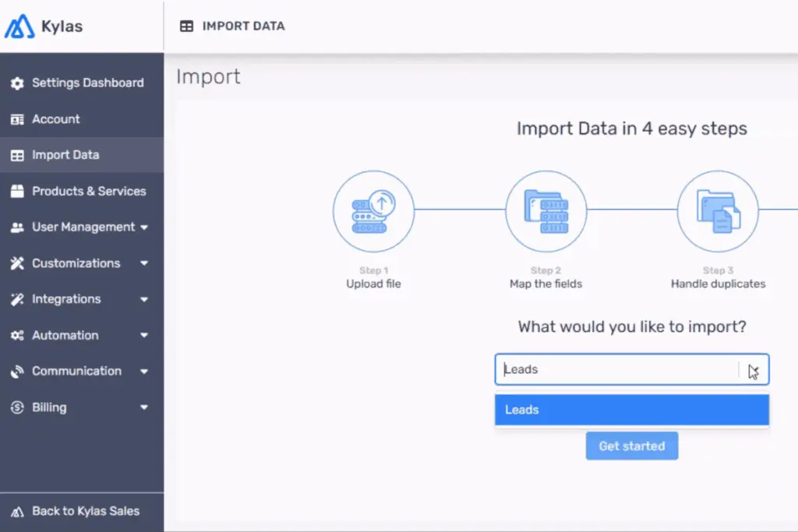This screenshot has width=798, height=532.
Task: Open the Customizations menu
Action: (82, 263)
